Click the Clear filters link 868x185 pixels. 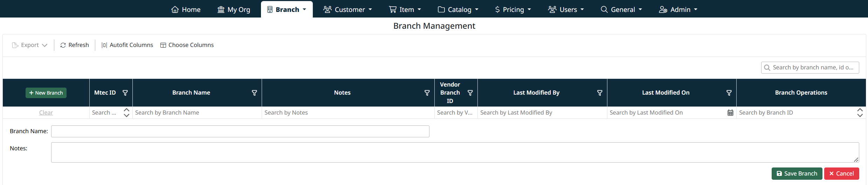[x=46, y=113]
